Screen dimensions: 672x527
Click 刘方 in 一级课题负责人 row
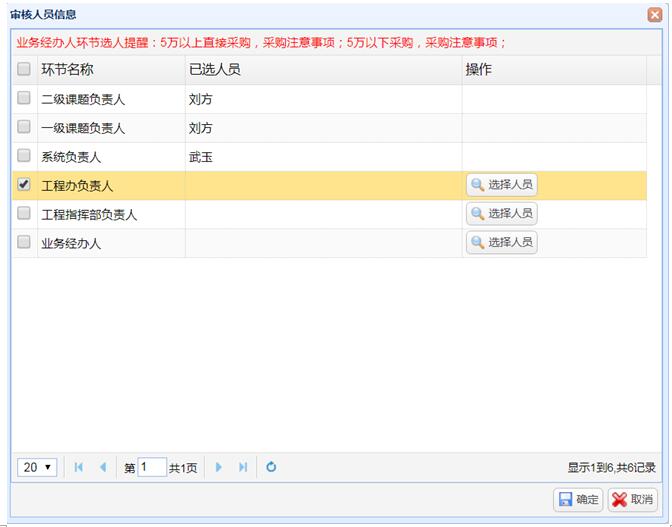[x=201, y=128]
